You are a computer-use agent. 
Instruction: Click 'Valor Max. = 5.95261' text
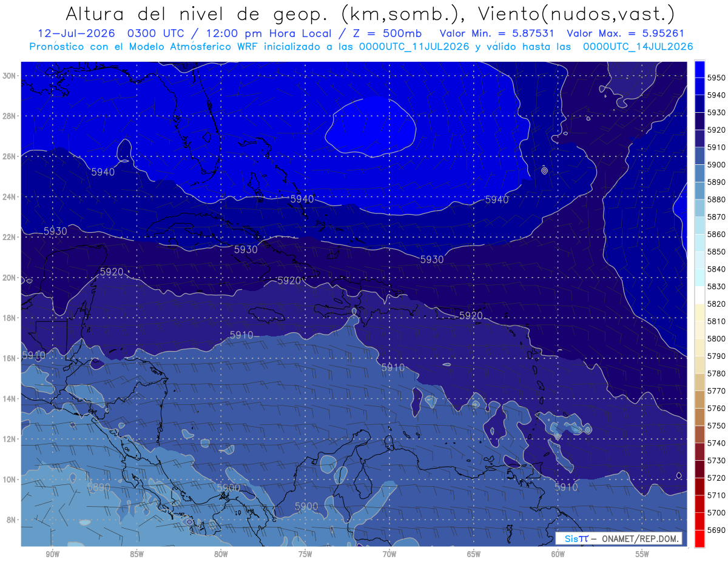click(x=624, y=34)
